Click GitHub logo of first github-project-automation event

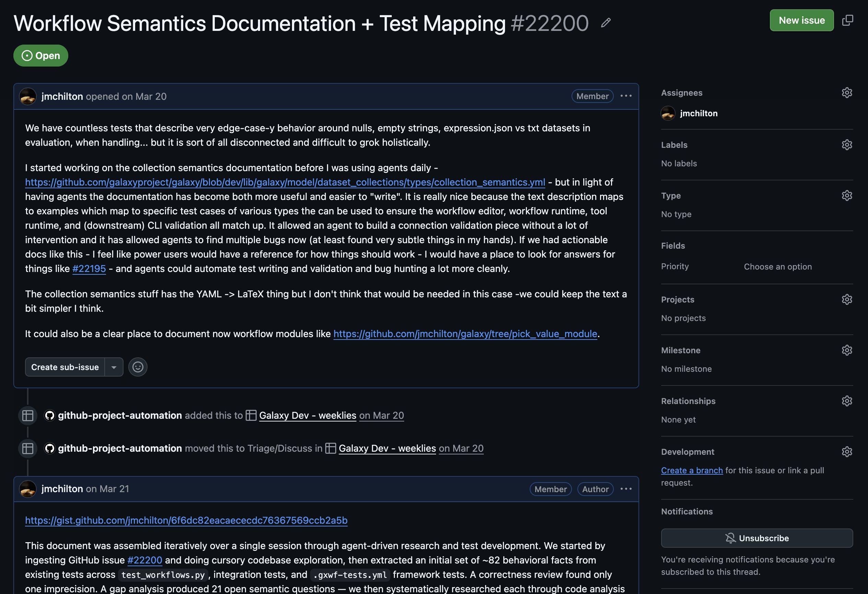tap(49, 416)
